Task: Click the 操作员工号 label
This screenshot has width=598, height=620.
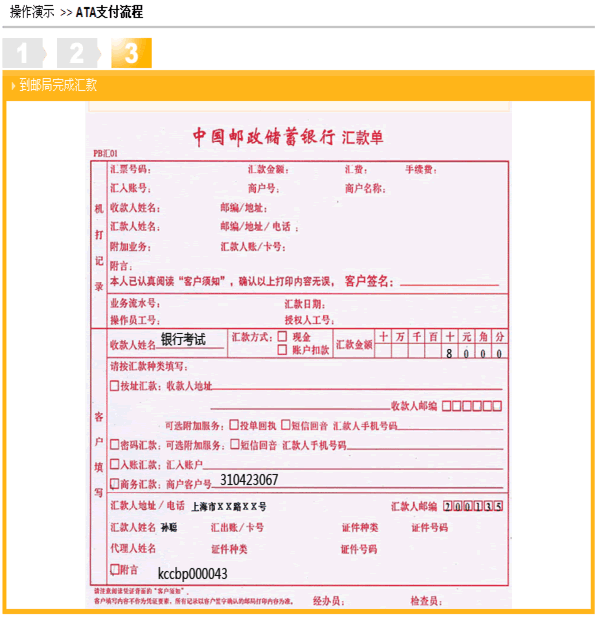Action: (x=135, y=319)
